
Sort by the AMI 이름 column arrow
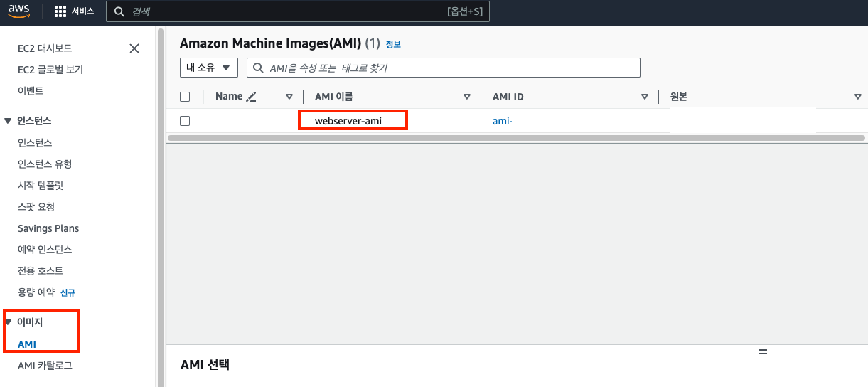pos(467,97)
